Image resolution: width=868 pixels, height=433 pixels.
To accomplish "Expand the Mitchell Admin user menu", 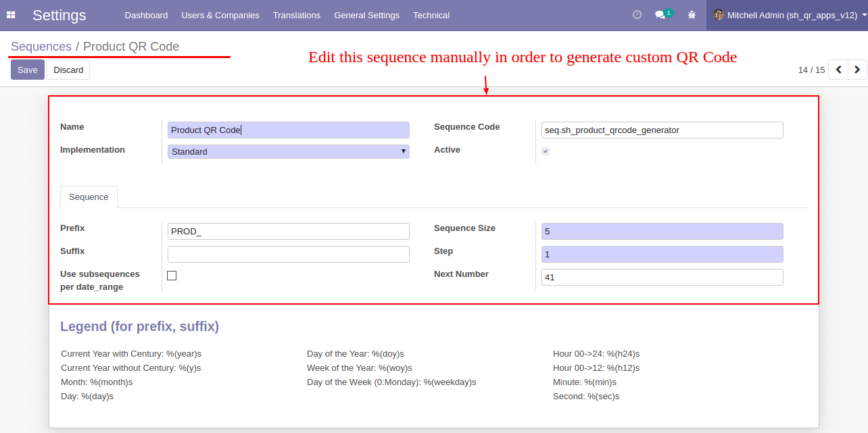I will click(787, 15).
